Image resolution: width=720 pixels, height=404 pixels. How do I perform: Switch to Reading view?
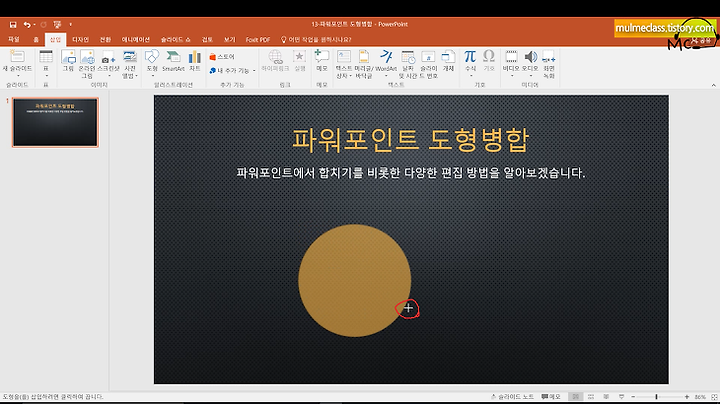tap(606, 397)
